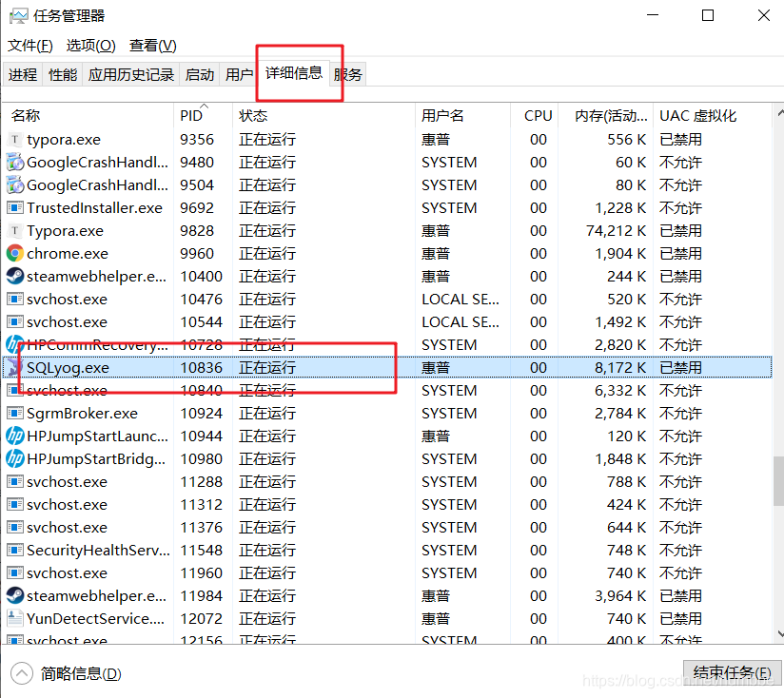Sort by the CPU column header
This screenshot has width=784, height=698.
(535, 115)
